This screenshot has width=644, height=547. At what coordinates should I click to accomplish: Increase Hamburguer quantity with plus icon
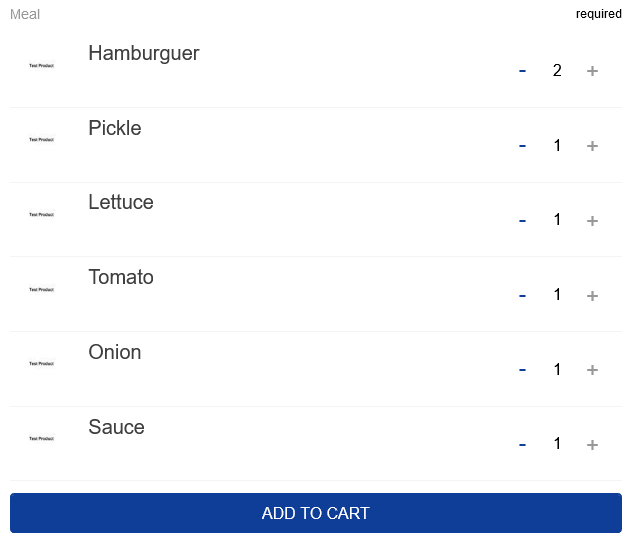[592, 71]
